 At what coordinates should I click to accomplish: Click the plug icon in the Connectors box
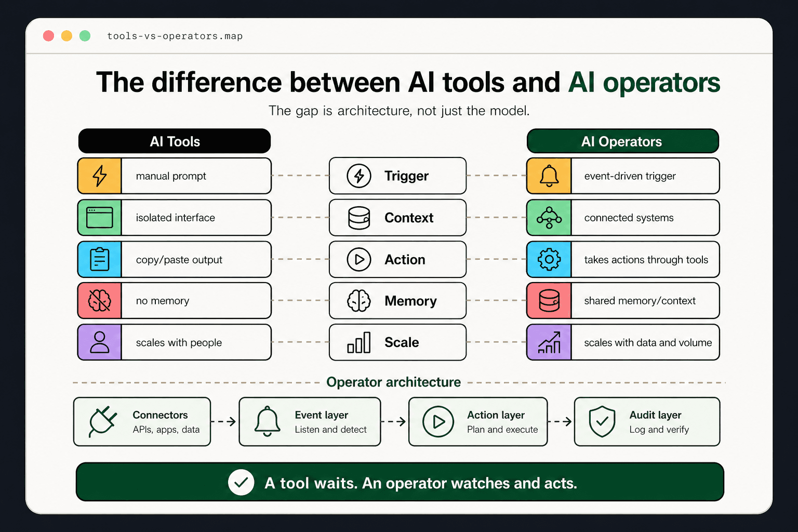click(101, 422)
